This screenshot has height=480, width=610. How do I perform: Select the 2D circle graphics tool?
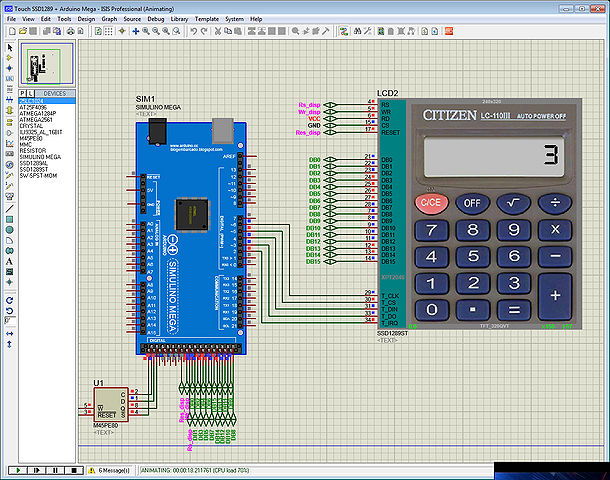[x=10, y=230]
